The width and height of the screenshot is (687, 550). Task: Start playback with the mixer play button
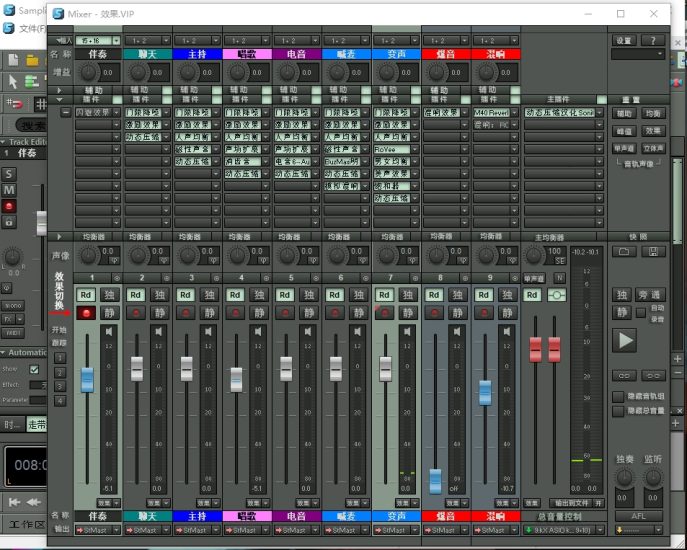(625, 340)
